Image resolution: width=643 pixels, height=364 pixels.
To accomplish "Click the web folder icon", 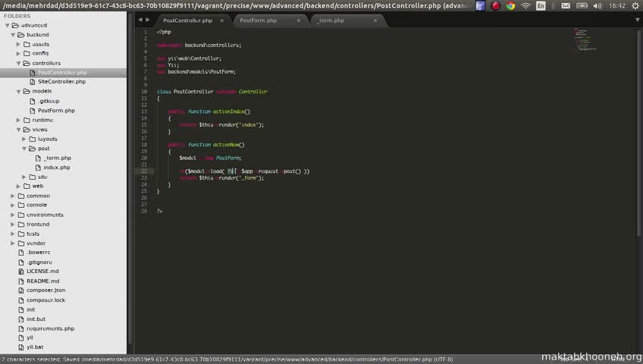I will pyautogui.click(x=27, y=186).
